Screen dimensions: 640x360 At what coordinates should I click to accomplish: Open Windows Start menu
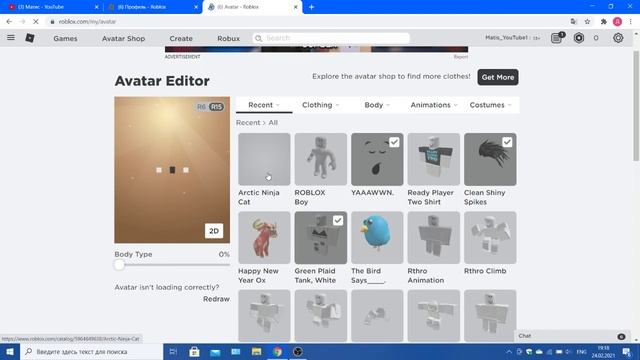10,351
